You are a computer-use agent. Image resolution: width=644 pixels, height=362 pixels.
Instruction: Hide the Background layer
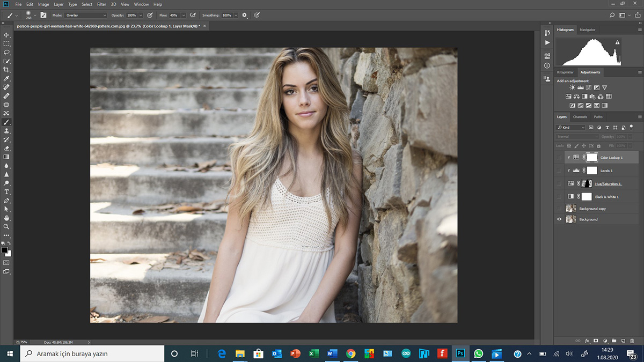point(559,219)
